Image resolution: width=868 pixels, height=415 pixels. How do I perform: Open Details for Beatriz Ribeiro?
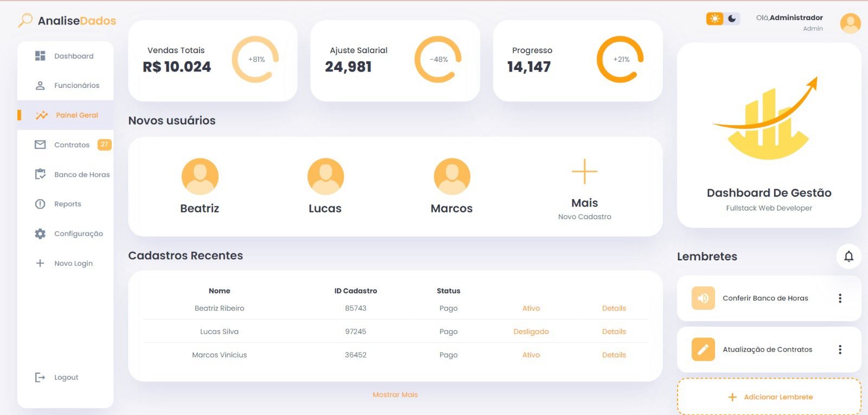pos(614,308)
